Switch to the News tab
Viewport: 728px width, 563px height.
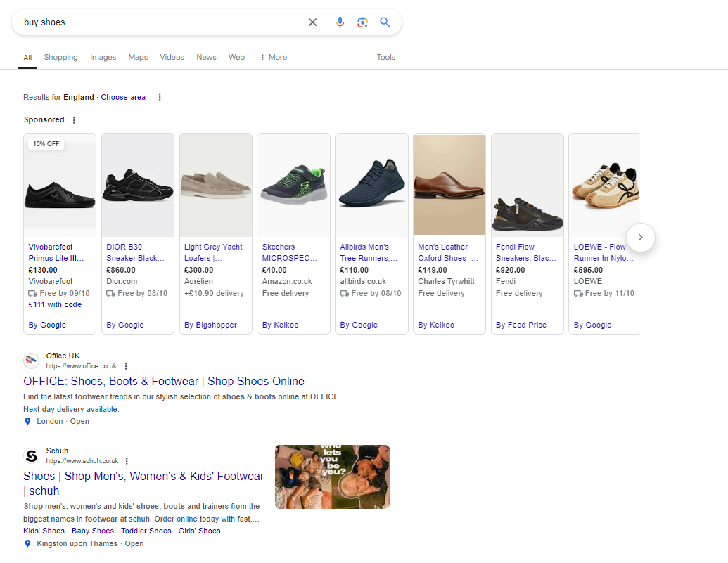[206, 57]
